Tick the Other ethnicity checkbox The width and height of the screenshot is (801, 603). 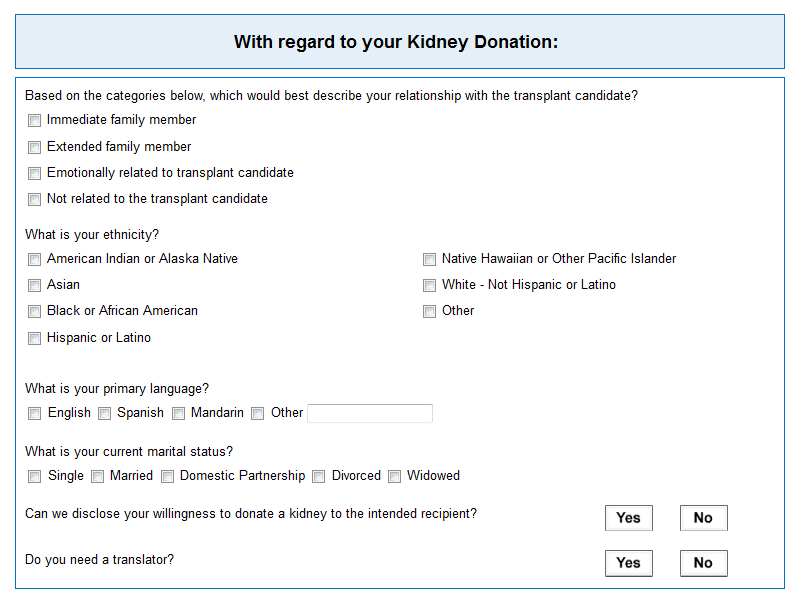coord(429,312)
